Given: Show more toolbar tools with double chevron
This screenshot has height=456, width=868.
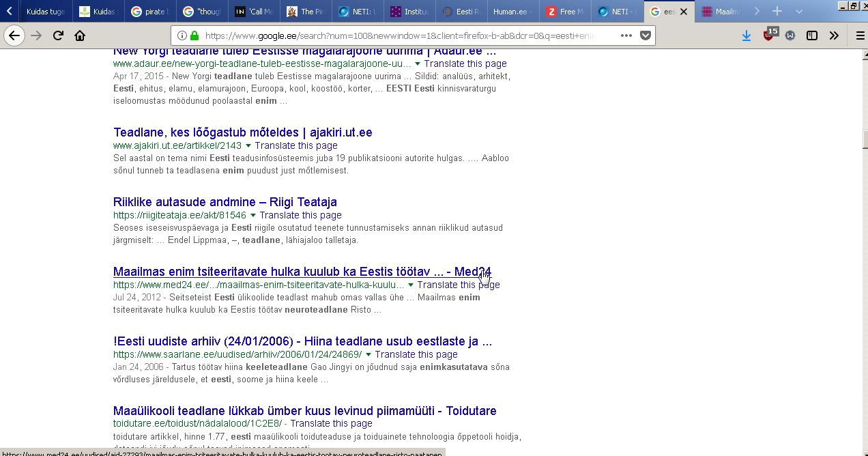Looking at the screenshot, I should (x=834, y=35).
